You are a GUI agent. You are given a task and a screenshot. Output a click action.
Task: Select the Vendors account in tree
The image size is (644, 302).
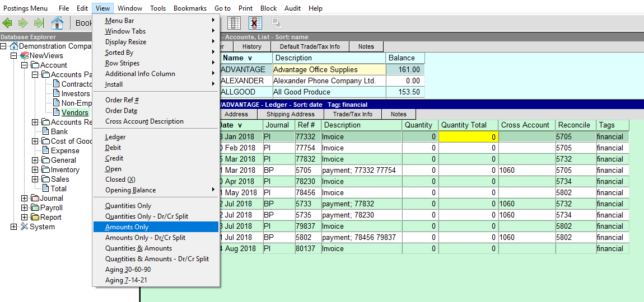(74, 113)
